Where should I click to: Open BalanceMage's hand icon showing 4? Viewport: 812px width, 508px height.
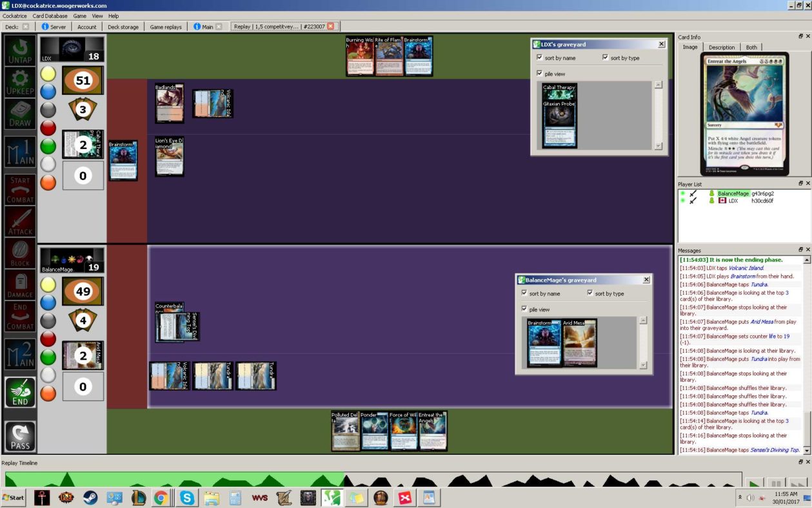(83, 320)
